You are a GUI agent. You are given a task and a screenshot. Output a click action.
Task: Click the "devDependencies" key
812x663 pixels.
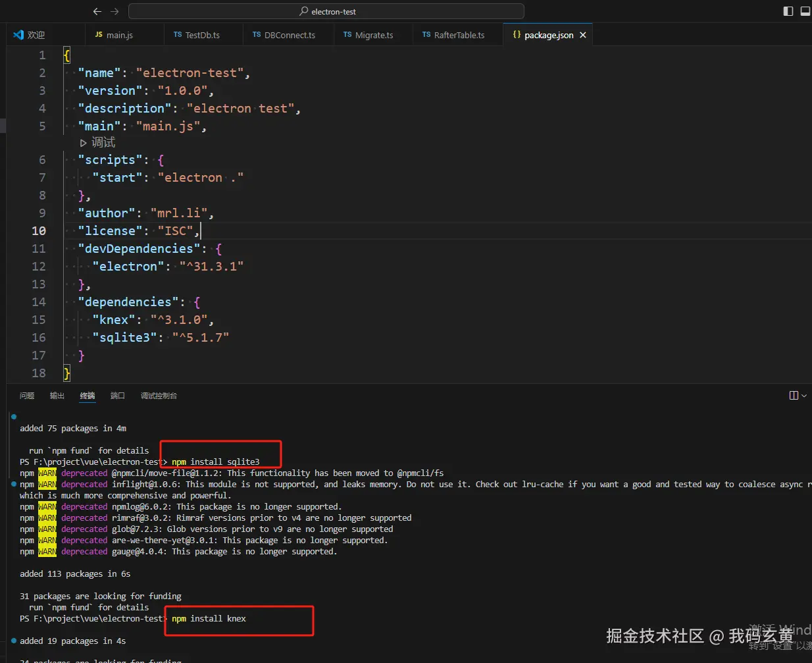[139, 249]
